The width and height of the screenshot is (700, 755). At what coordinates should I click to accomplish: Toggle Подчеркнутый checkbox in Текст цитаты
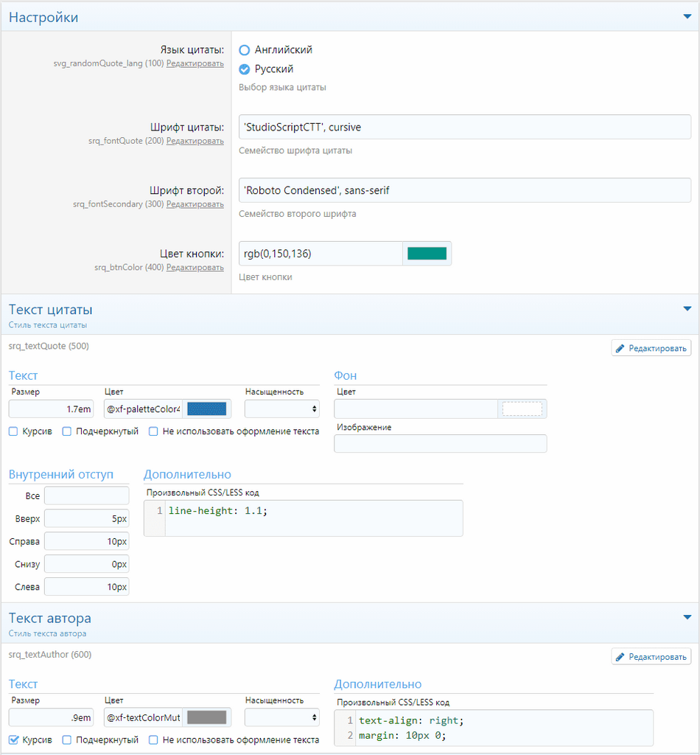[67, 431]
